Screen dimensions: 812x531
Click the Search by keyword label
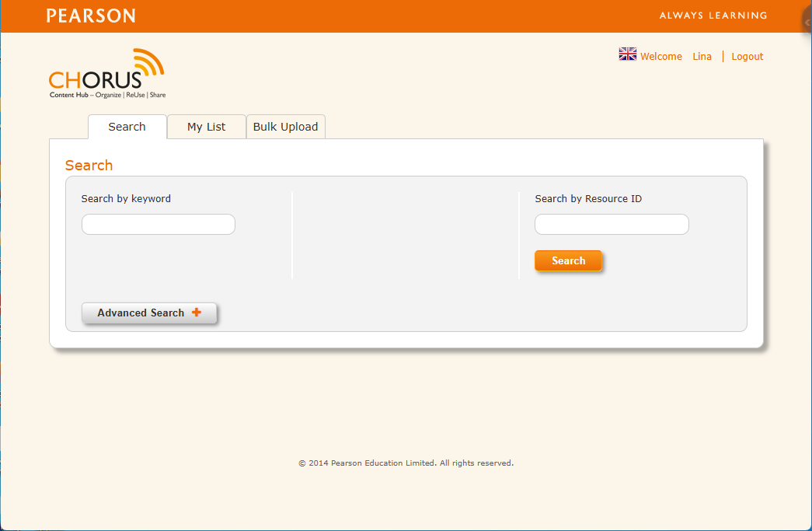[126, 198]
